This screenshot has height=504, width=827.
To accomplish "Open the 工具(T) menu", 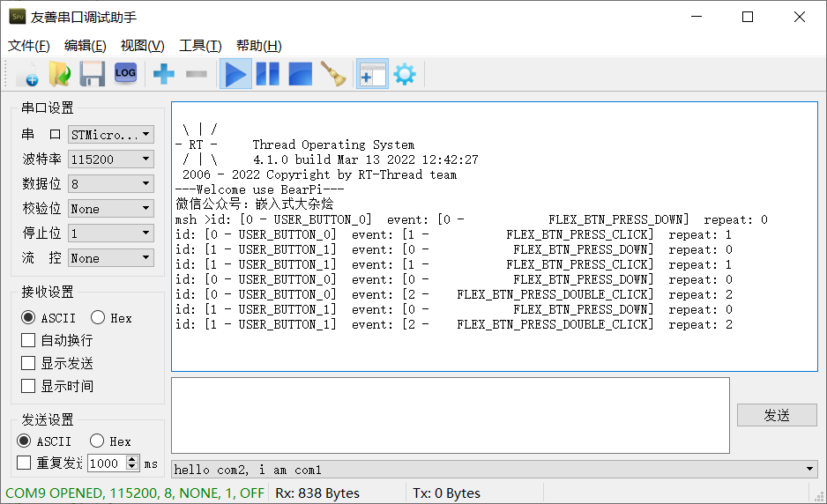I will (200, 46).
